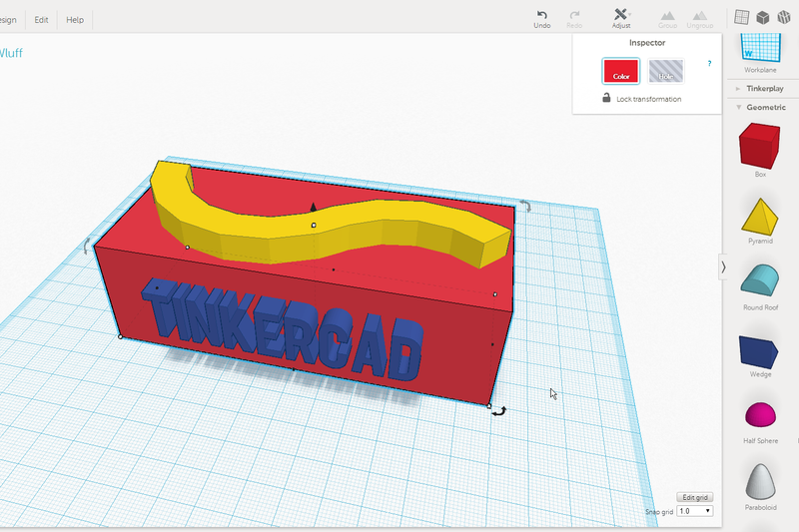The image size is (799, 532).
Task: Open the Snap grid dropdown
Action: (694, 511)
